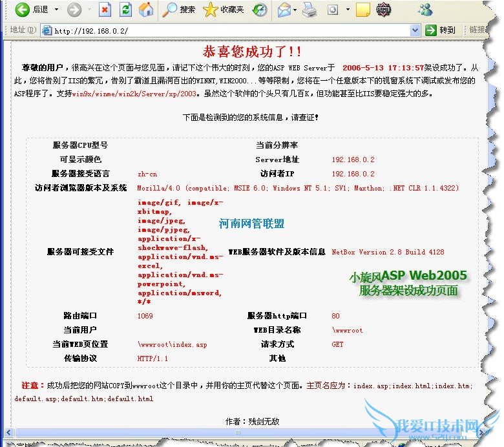Click the 服务器CPU型号 label
This screenshot has width=504, height=447.
coord(80,145)
